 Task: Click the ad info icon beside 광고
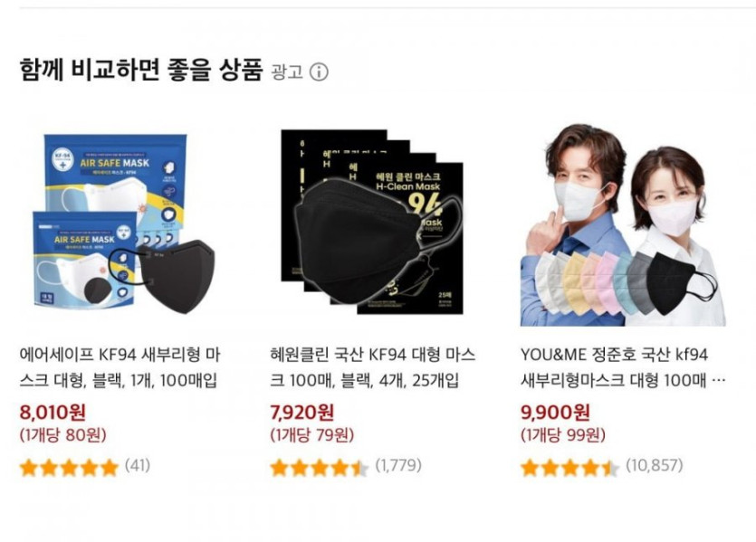(319, 72)
